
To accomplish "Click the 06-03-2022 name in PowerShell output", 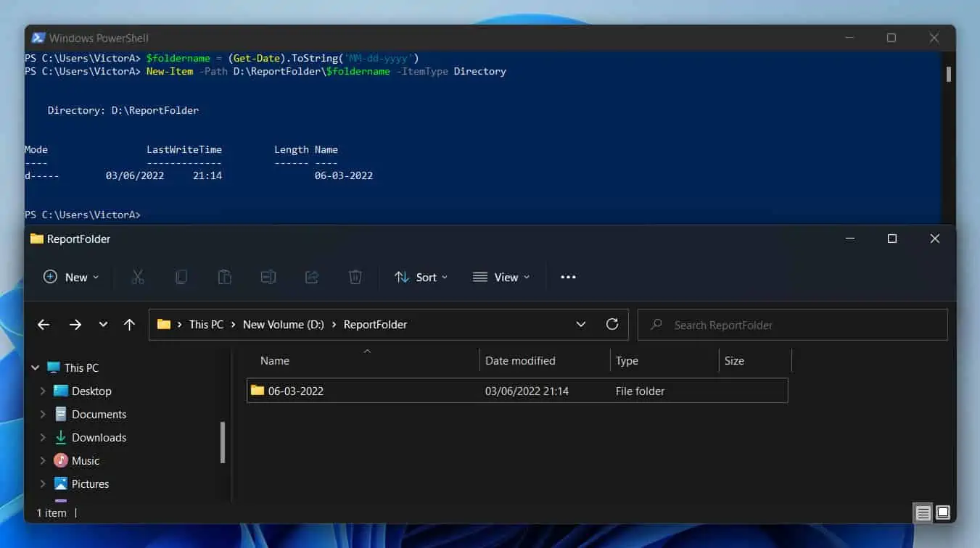I will 344,175.
